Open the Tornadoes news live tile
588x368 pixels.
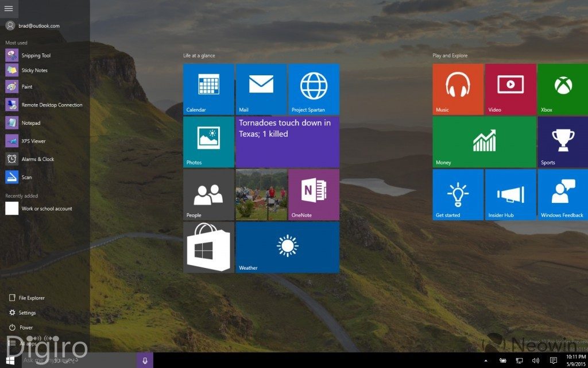coord(288,142)
